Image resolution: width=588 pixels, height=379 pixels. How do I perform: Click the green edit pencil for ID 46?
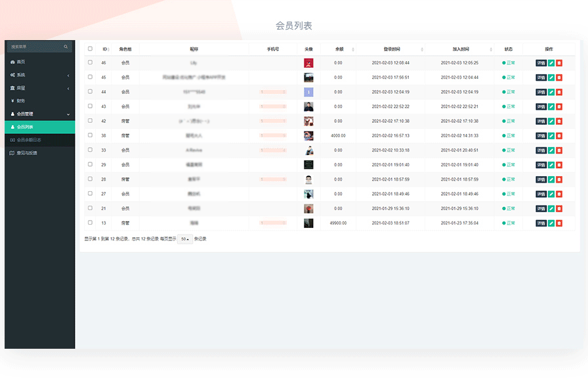[x=551, y=63]
